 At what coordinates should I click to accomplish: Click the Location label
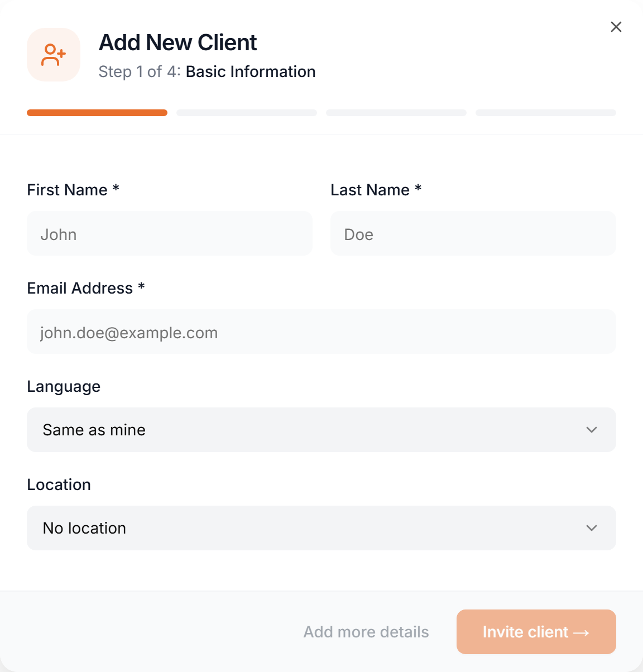point(59,484)
